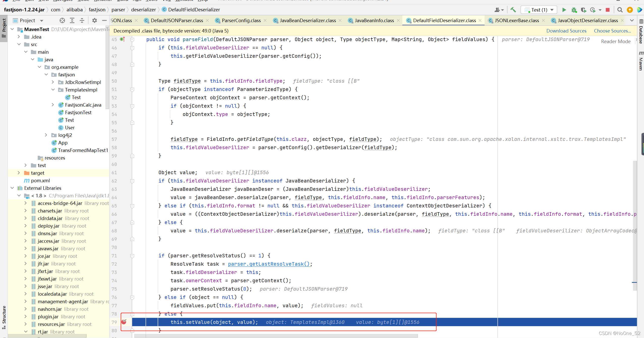Open Search Everywhere magnifier
644x338 pixels.
tap(620, 10)
